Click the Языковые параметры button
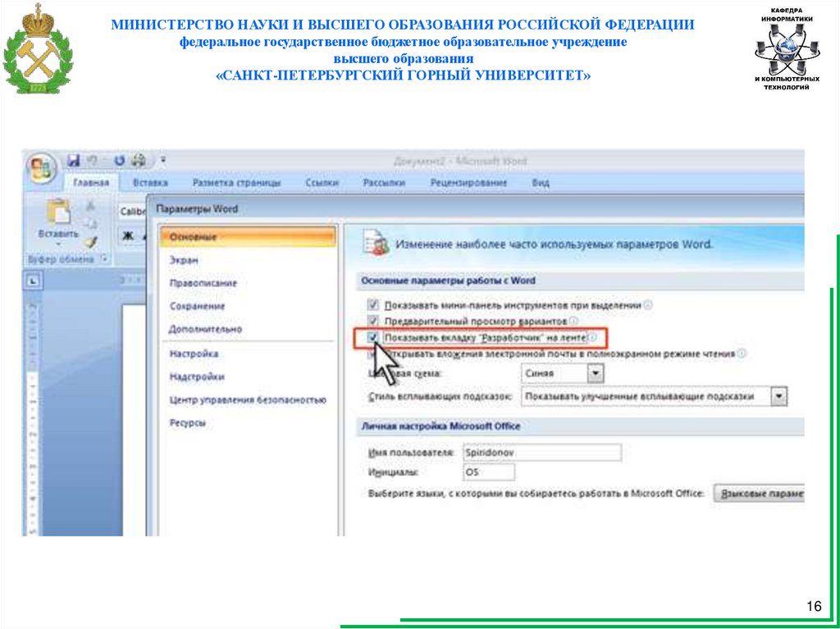The width and height of the screenshot is (840, 629). point(759,493)
